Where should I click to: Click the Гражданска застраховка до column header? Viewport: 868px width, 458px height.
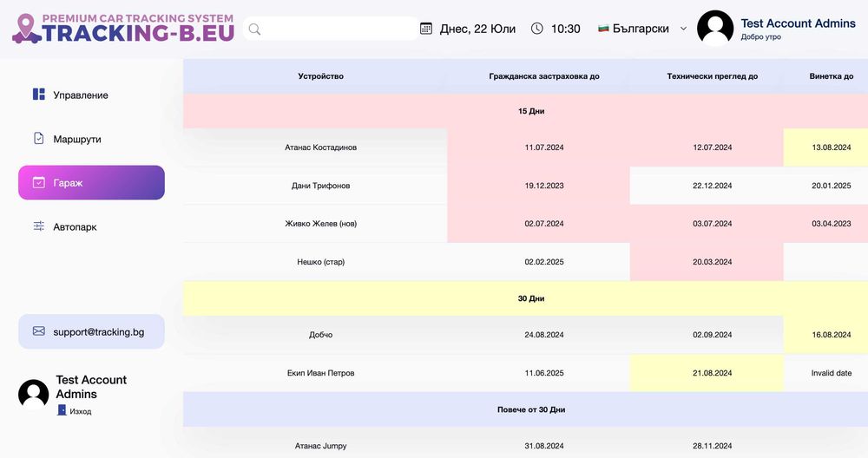point(544,76)
